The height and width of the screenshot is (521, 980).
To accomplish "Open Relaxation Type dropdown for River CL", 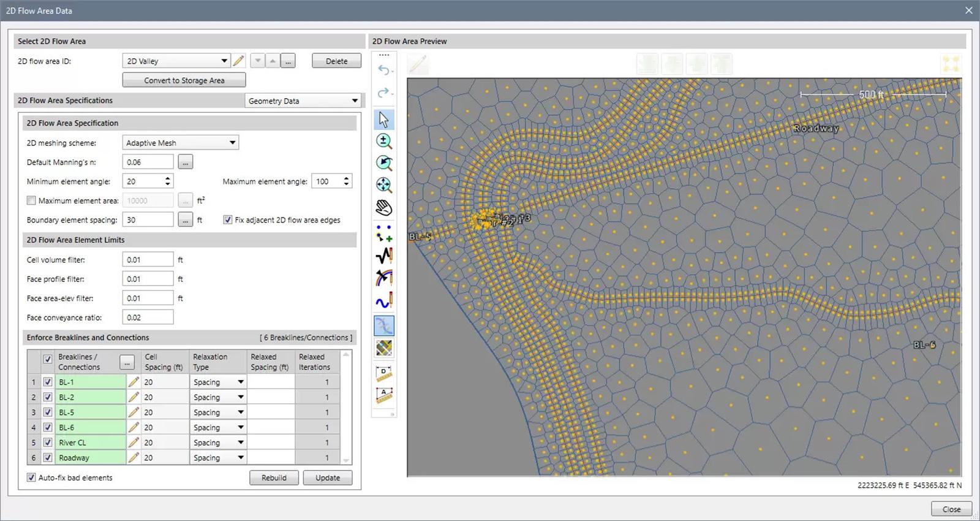I will point(241,443).
